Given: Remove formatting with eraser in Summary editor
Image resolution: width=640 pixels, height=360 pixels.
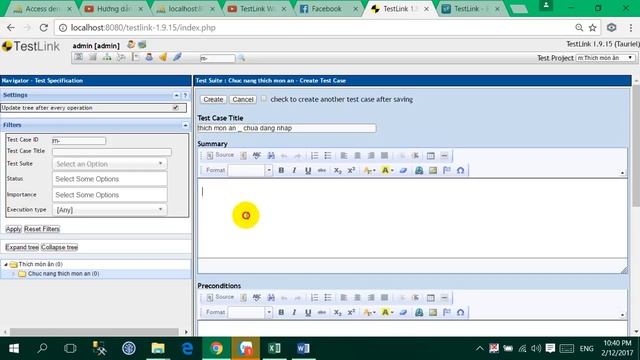Looking at the screenshot, I should 403,170.
